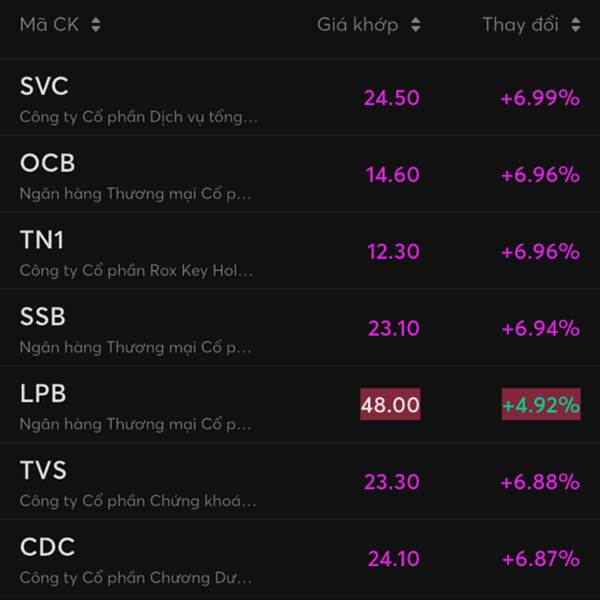Click SVC price 24.50
The image size is (600, 600).
point(391,98)
